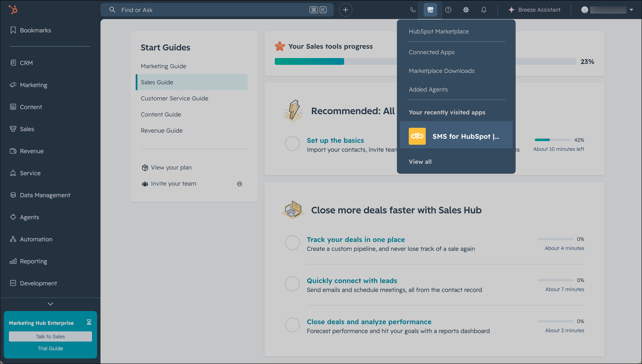642x364 pixels.
Task: Open Settings gear icon
Action: [466, 10]
